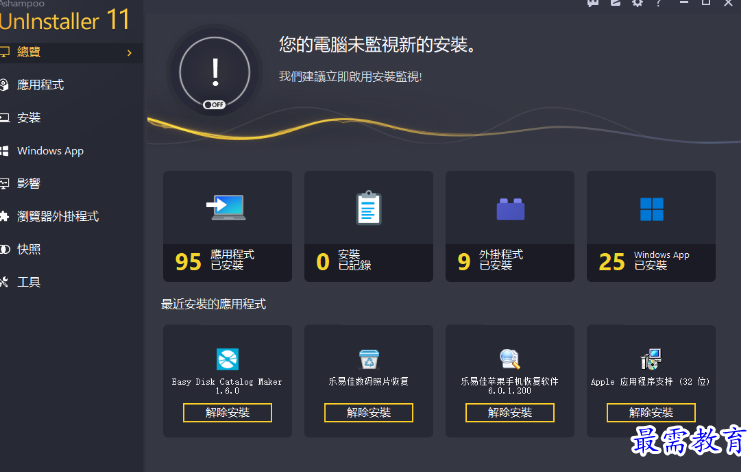Open Windows App sidebar section

[50, 151]
